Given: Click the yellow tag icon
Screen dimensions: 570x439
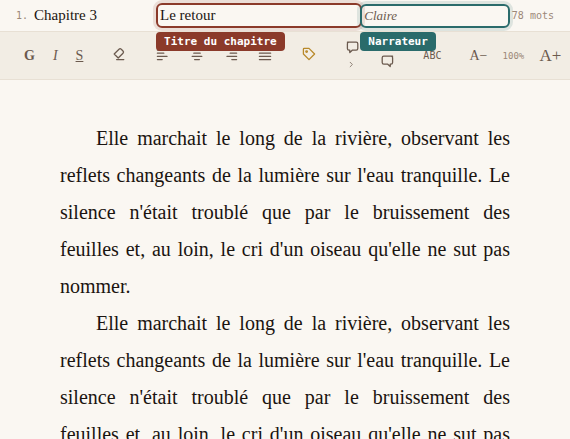Looking at the screenshot, I should [x=309, y=54].
